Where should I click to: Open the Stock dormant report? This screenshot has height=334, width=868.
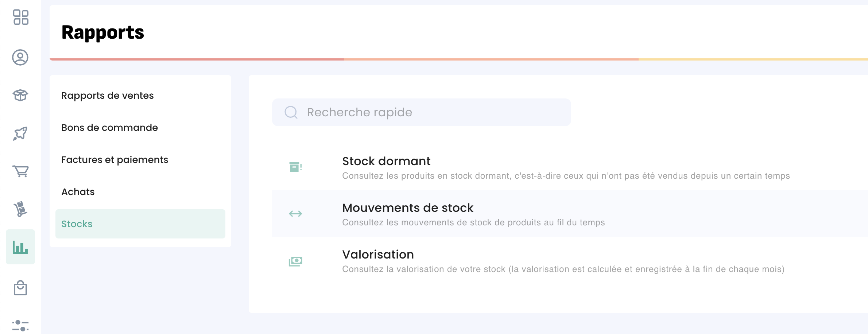tap(386, 161)
